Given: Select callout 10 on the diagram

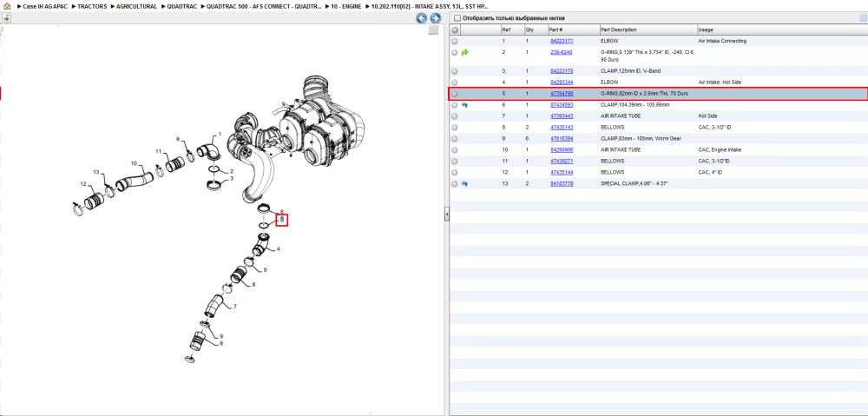Looking at the screenshot, I should (134, 163).
